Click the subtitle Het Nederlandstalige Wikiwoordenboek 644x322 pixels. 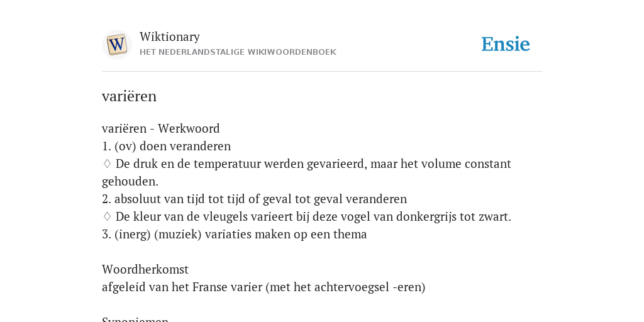pos(238,52)
